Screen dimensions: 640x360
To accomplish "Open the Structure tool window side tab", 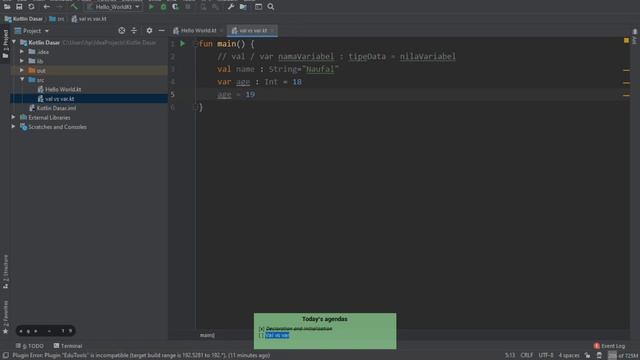I will point(5,271).
